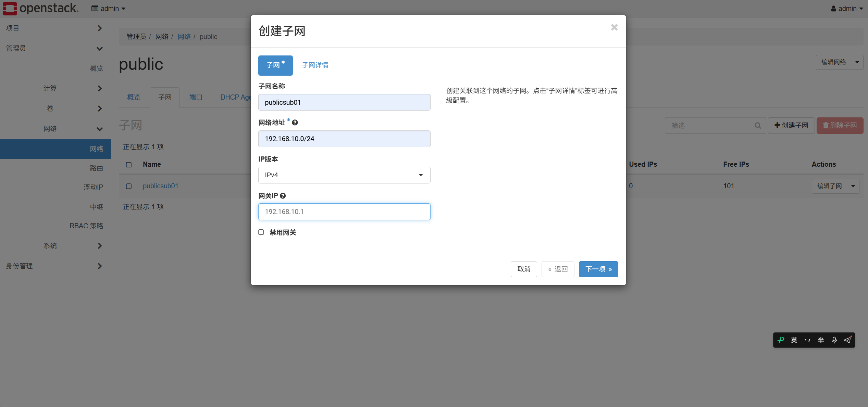Screen dimensions: 868x407
Task: Close the 创建子网 dialog with X
Action: (614, 27)
